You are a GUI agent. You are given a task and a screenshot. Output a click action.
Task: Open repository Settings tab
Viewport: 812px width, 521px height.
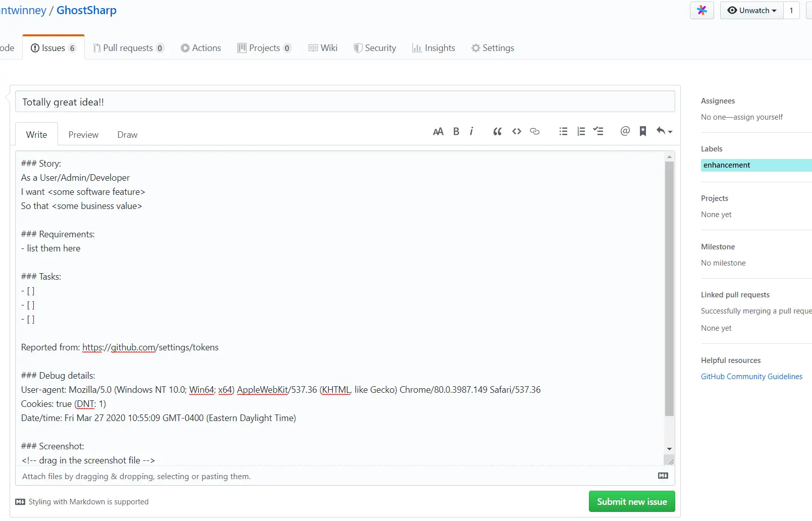pos(493,48)
